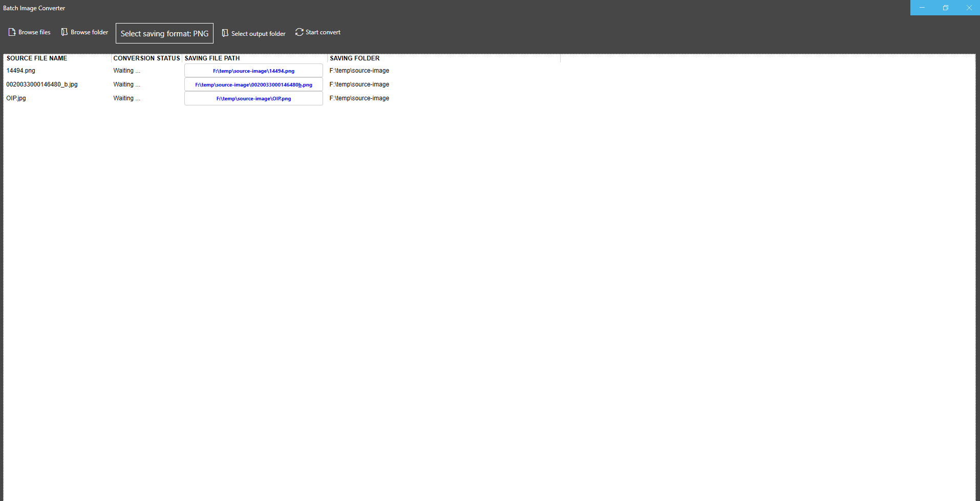Click the "Waiting ..." status of 0020033000146480_b.jpg
Image resolution: width=980 pixels, height=501 pixels.
pos(126,84)
